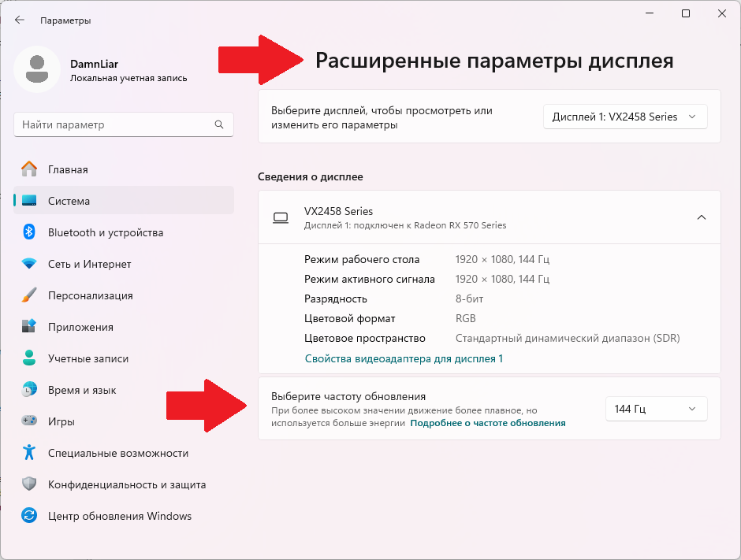Click Подробнее о частоте обновления link

[488, 423]
